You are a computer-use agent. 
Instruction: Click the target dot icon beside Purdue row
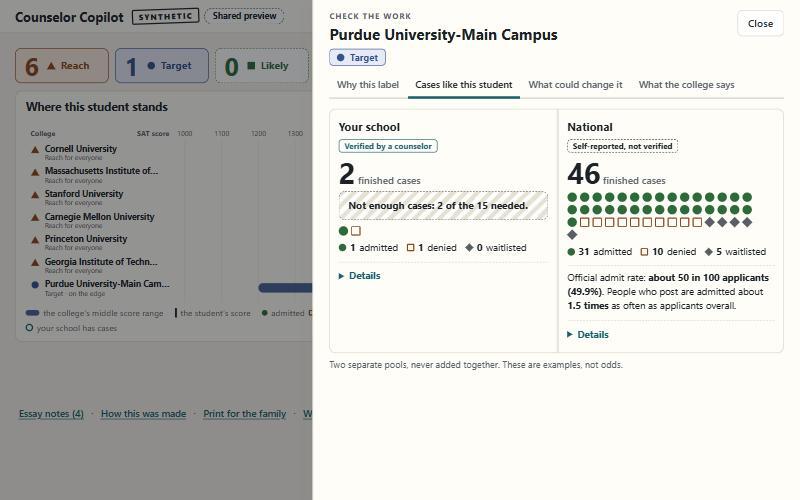coord(35,285)
